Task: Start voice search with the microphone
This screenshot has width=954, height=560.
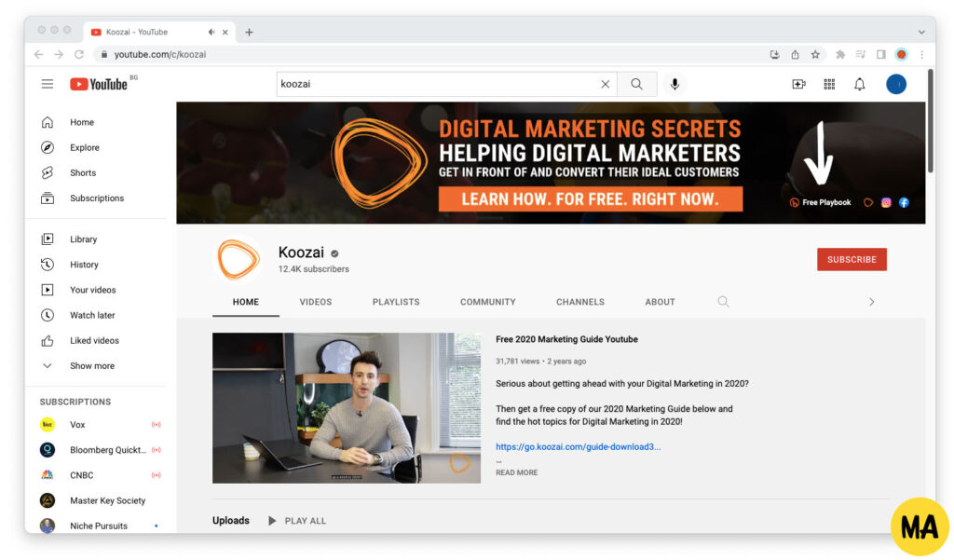Action: (675, 84)
